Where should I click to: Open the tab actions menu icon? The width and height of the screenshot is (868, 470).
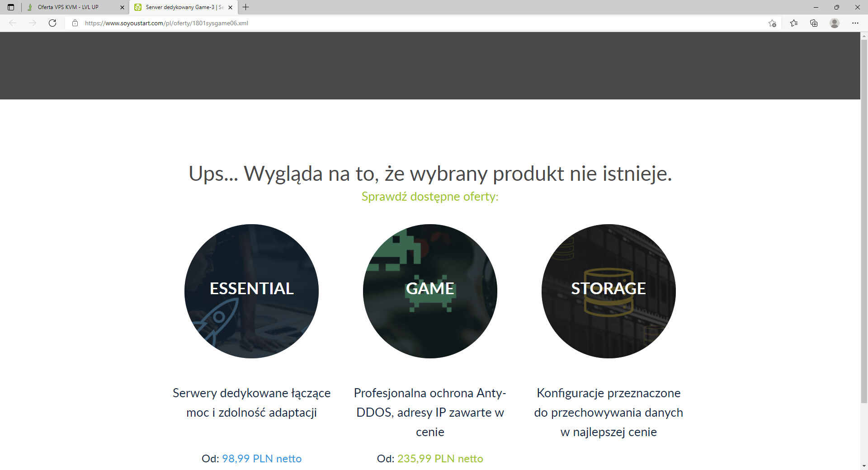pos(11,7)
